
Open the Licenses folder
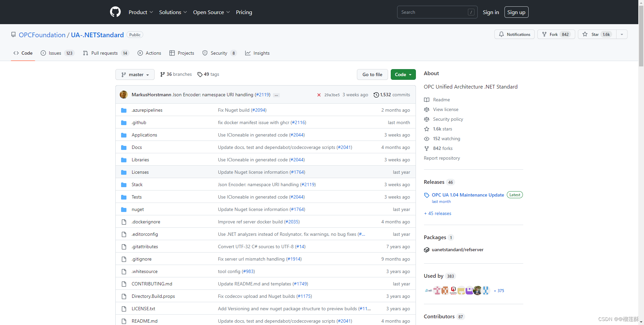(x=140, y=172)
